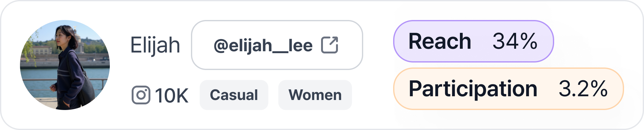The height and width of the screenshot is (130, 644).
Task: Click the 34% reach value
Action: coord(515,41)
